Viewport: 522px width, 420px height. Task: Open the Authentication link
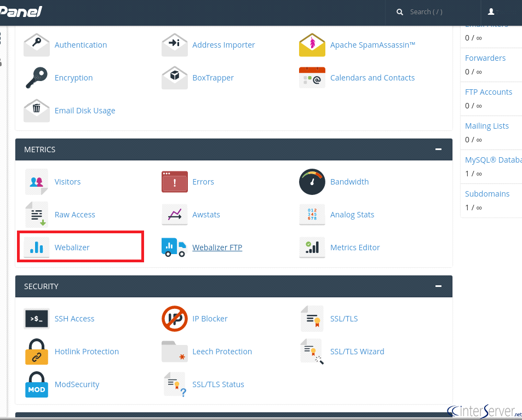[81, 45]
